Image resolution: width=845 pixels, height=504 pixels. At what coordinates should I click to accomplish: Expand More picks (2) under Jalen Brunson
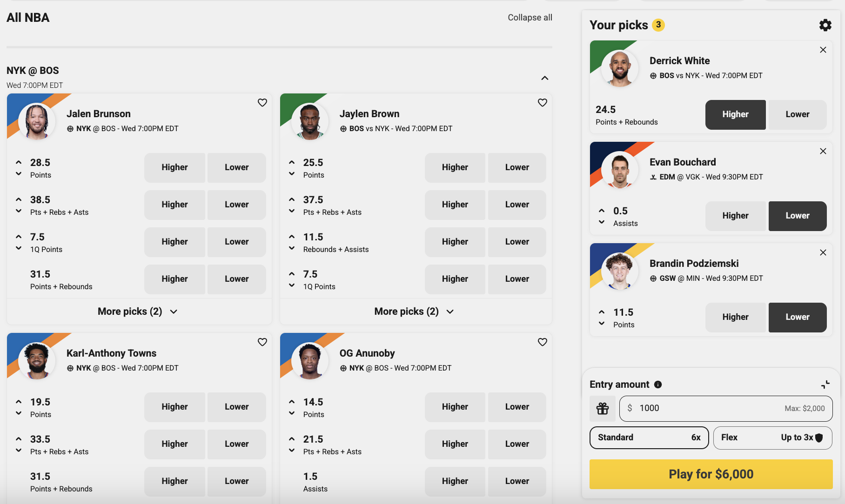[138, 312]
